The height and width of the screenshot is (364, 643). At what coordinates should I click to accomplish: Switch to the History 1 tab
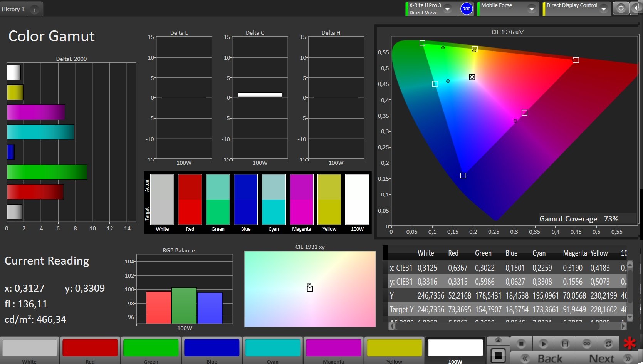click(13, 9)
